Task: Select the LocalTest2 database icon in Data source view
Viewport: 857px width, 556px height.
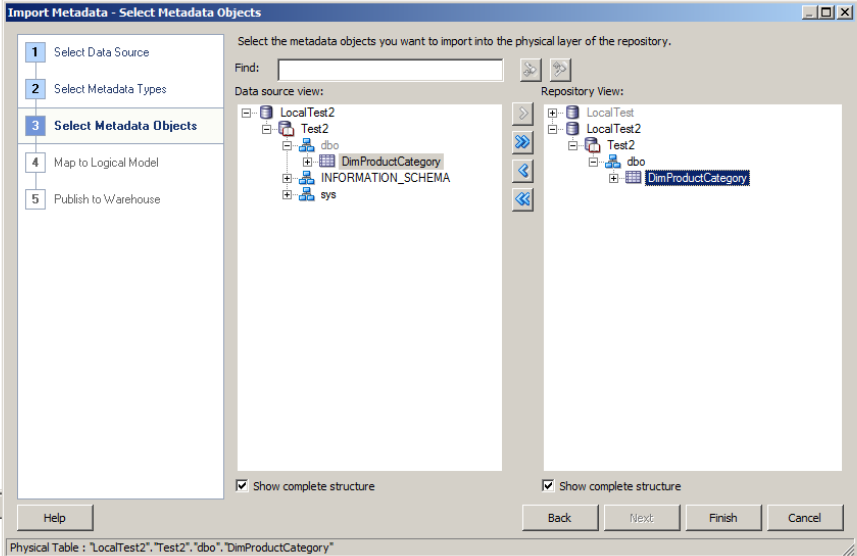Action: tap(266, 113)
